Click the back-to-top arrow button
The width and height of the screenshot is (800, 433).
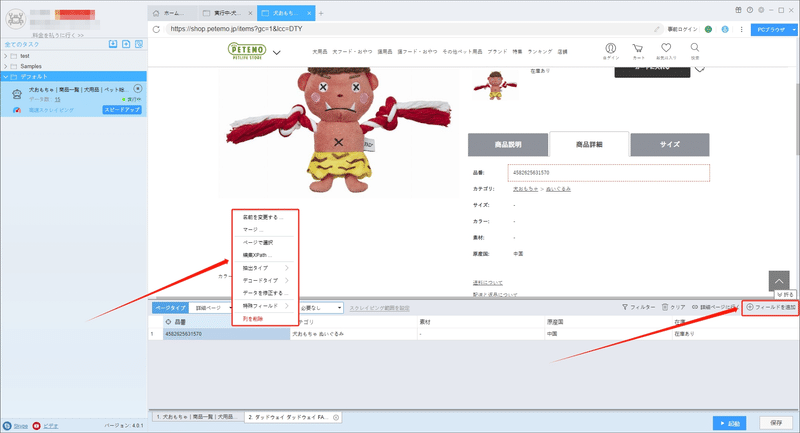pos(779,281)
